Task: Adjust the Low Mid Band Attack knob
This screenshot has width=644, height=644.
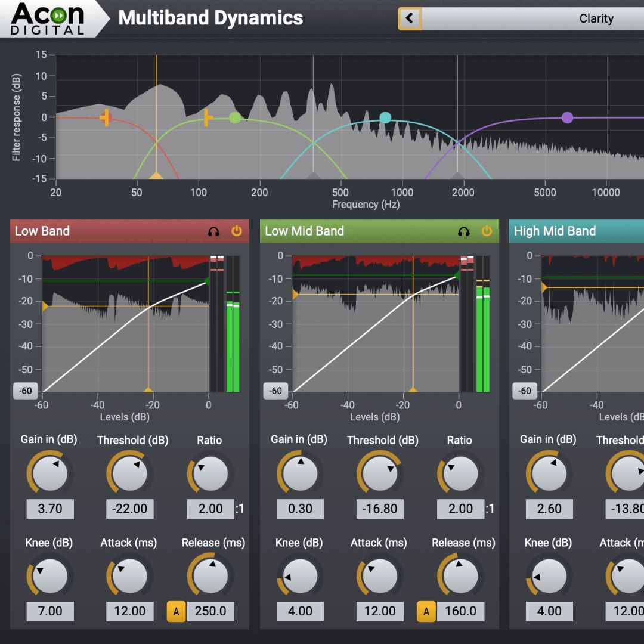Action: point(380,576)
